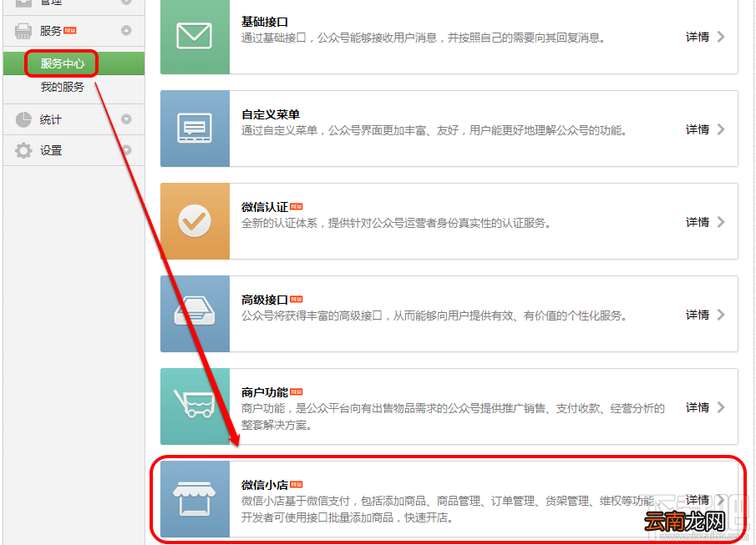The height and width of the screenshot is (545, 756).
Task: Open 详情 for 高级接口
Action: pos(698,315)
